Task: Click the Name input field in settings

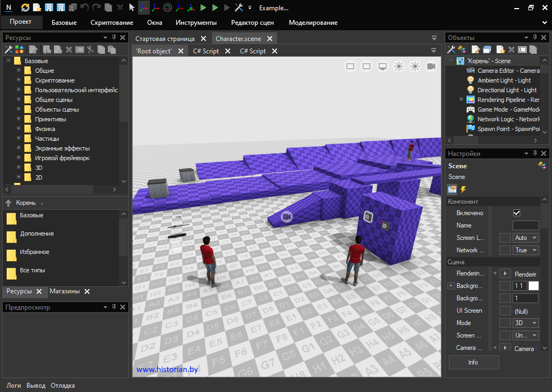Action: pyautogui.click(x=526, y=225)
